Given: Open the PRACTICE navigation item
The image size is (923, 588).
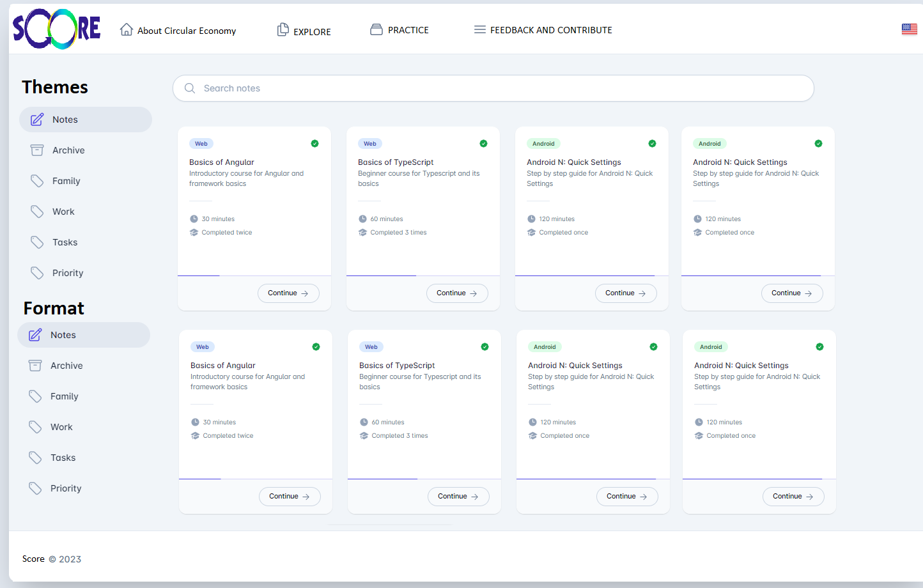Looking at the screenshot, I should click(399, 30).
